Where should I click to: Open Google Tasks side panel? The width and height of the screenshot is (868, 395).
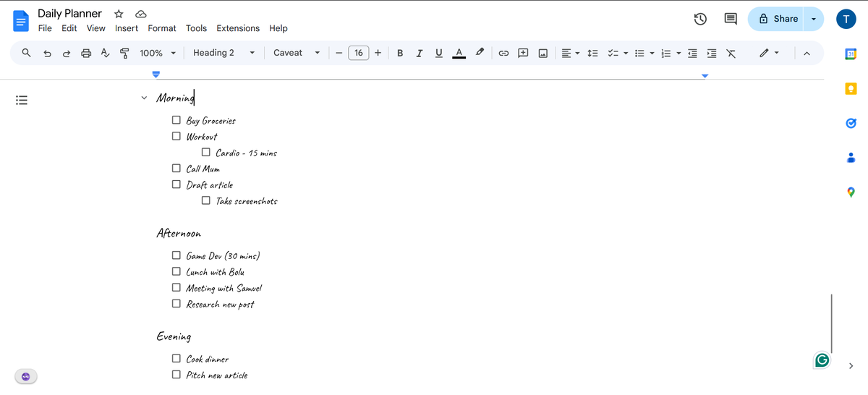pyautogui.click(x=851, y=123)
